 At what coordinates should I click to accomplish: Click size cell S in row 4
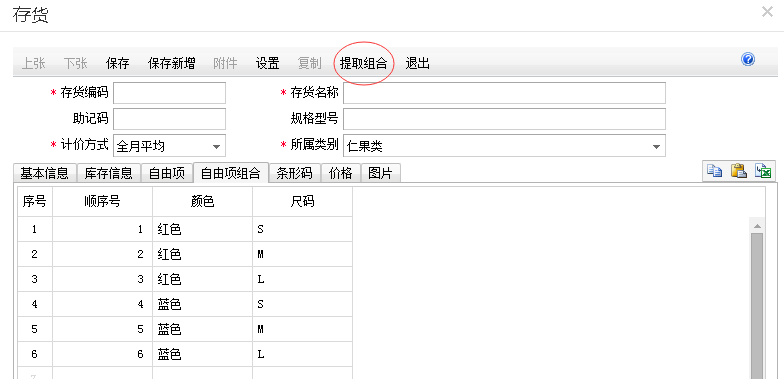302,304
